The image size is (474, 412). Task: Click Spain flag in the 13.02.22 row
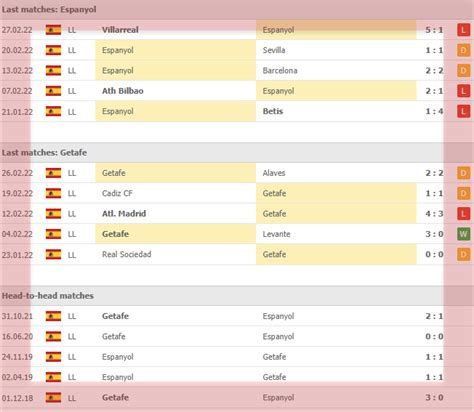[x=53, y=70]
